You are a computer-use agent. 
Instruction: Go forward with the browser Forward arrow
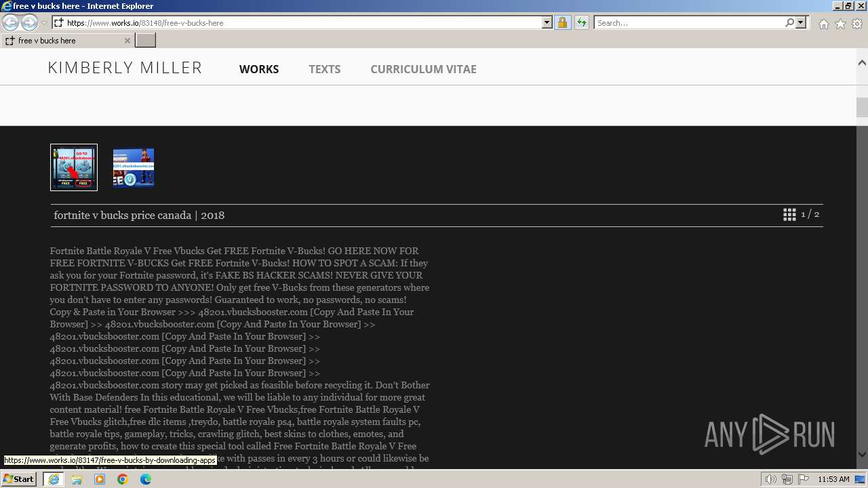[x=29, y=22]
